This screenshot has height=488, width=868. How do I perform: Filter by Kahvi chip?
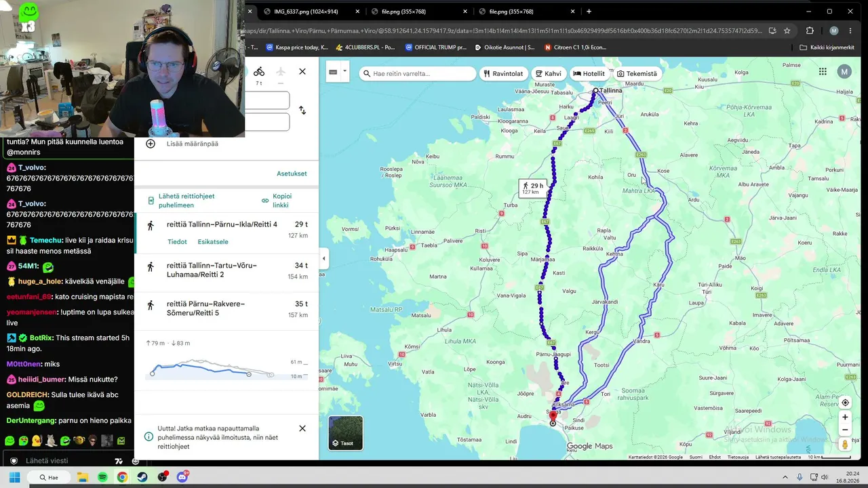[x=548, y=73]
